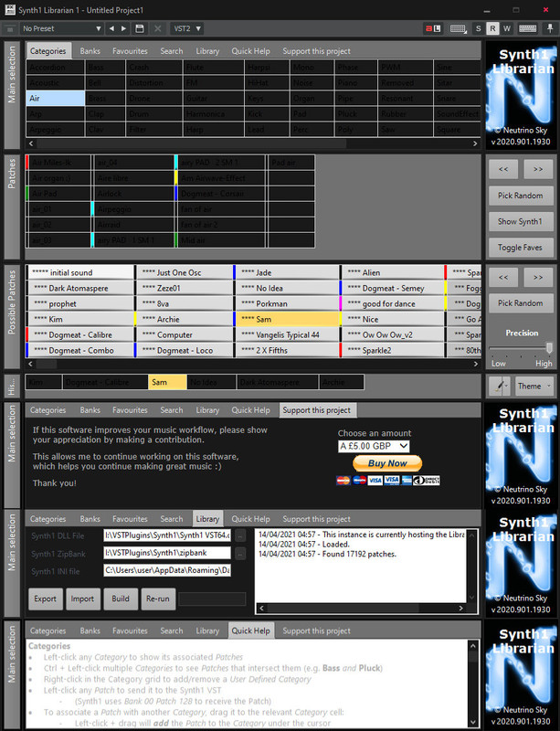
Task: Click the red A/L learn icon in toolbar
Action: point(433,29)
